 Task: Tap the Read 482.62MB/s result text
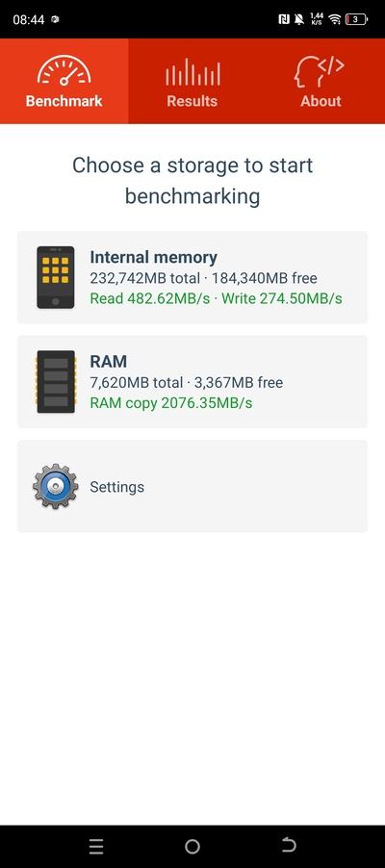149,299
